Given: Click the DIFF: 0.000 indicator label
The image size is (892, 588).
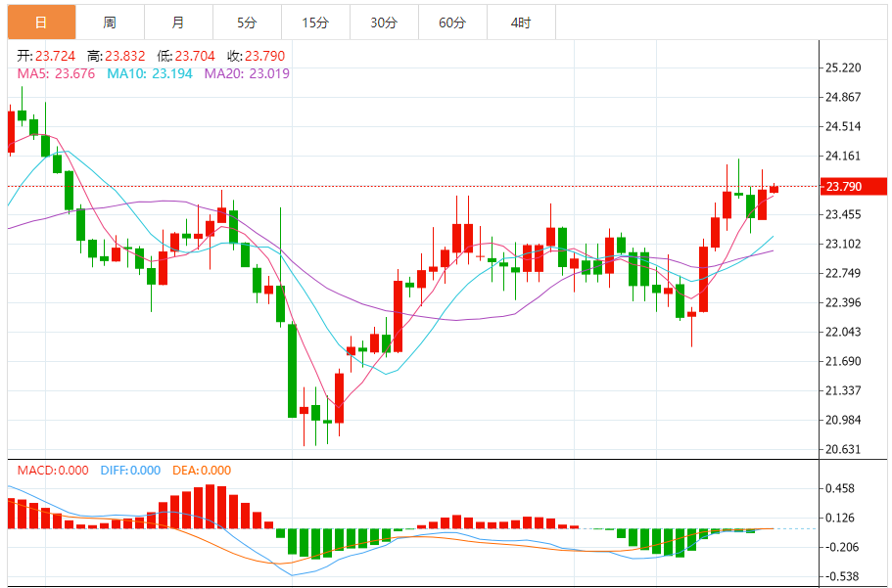Looking at the screenshot, I should [130, 471].
